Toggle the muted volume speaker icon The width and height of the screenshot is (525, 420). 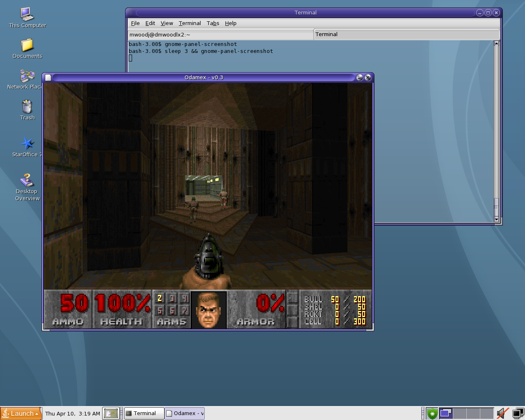pyautogui.click(x=502, y=413)
